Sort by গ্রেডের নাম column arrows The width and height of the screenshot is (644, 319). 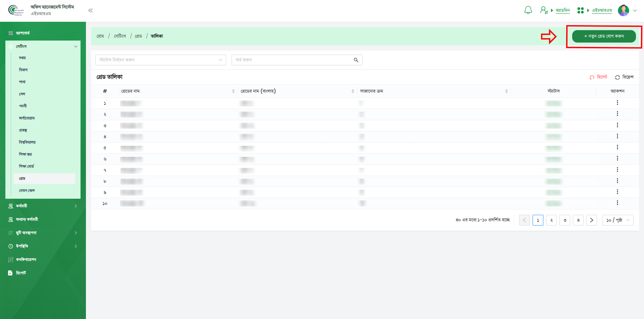pos(233,91)
